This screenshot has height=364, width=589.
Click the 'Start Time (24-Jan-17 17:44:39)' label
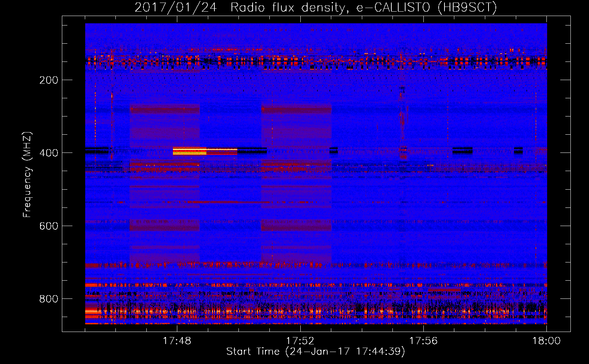pos(316,352)
